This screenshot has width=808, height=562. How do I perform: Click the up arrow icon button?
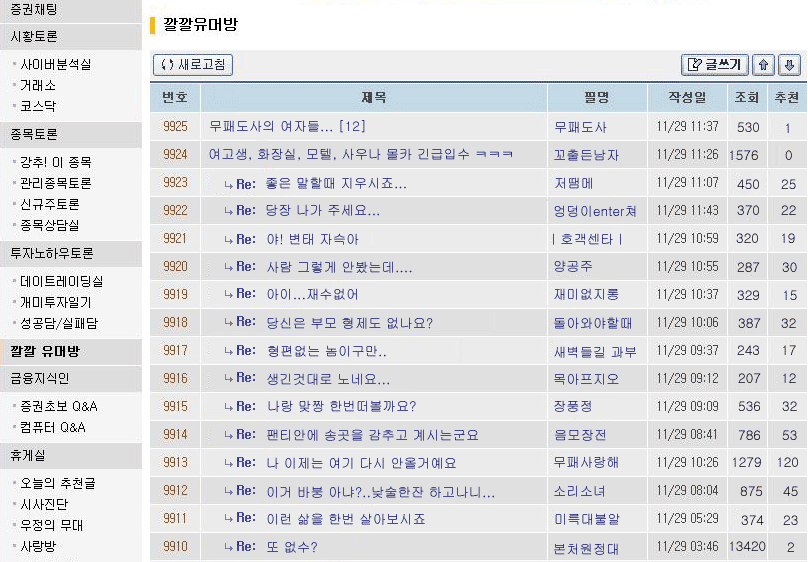[764, 65]
